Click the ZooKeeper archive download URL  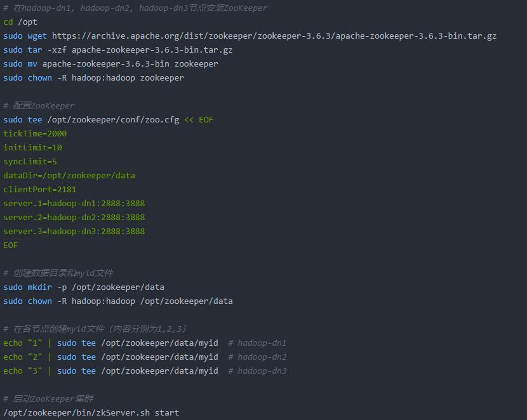pos(274,36)
